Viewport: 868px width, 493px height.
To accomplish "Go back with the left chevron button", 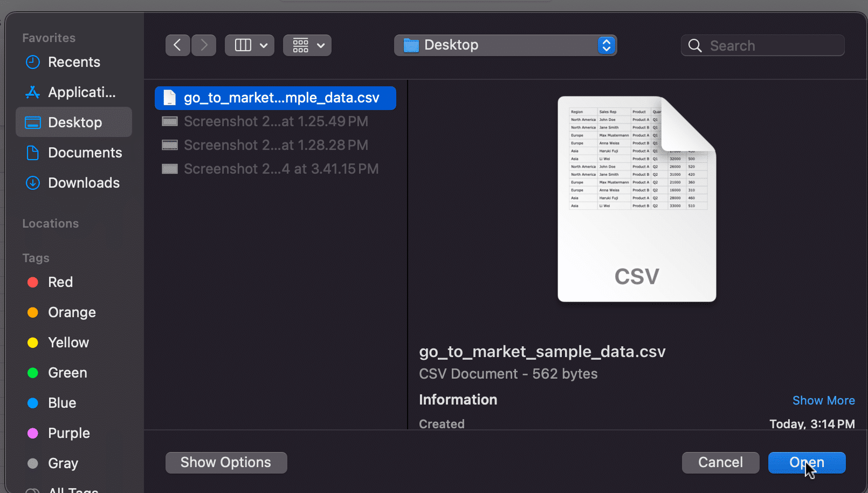I will (177, 45).
